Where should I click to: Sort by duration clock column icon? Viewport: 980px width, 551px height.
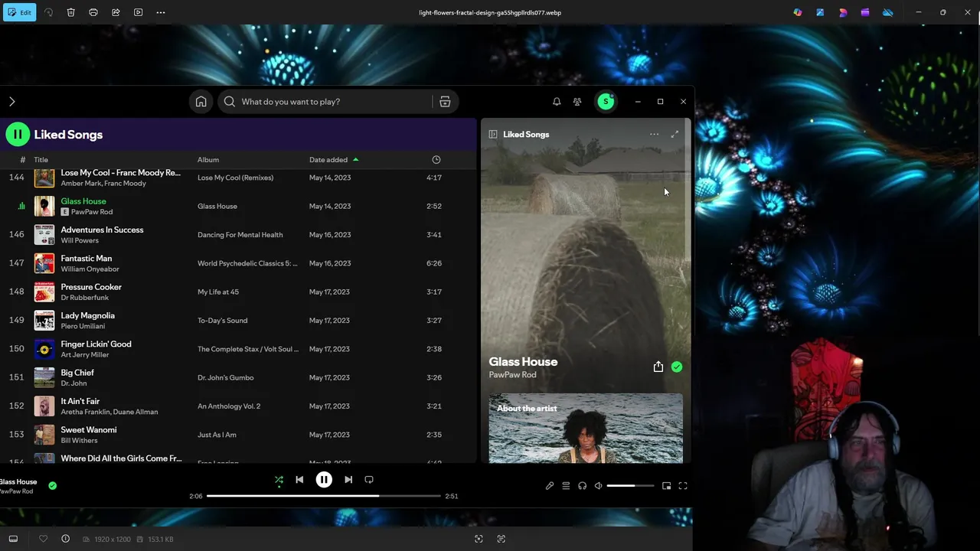coord(436,160)
